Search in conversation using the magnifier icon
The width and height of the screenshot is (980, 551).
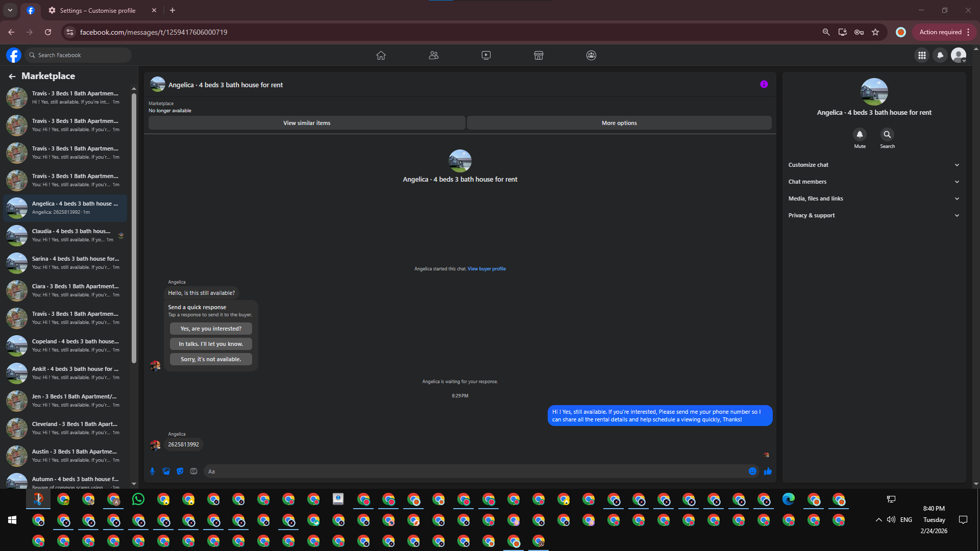tap(887, 135)
